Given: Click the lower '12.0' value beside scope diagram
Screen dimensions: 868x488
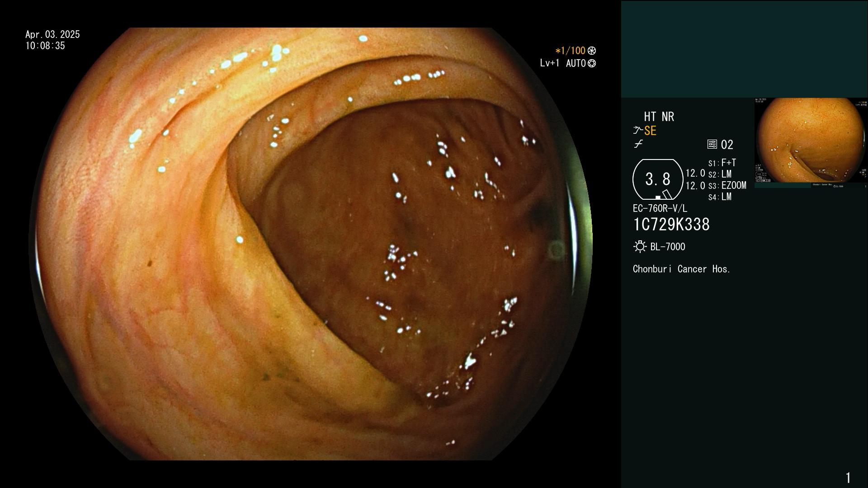Looking at the screenshot, I should (x=695, y=185).
